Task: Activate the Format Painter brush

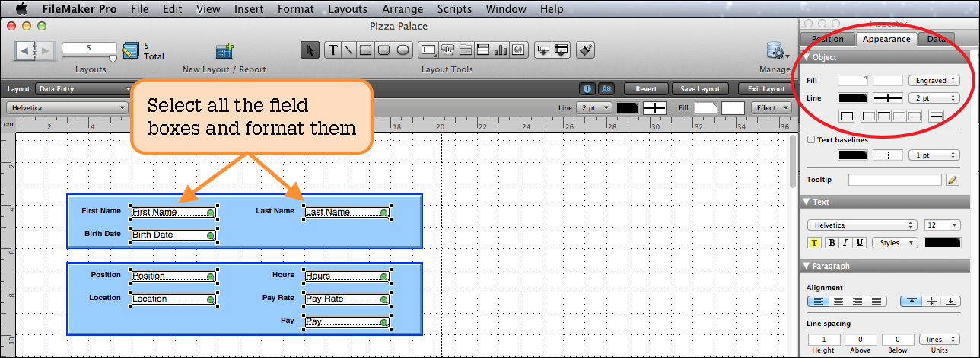Action: 585,50
